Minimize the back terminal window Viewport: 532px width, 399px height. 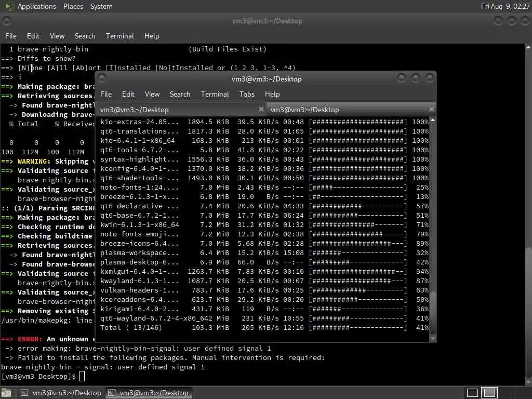(x=498, y=21)
